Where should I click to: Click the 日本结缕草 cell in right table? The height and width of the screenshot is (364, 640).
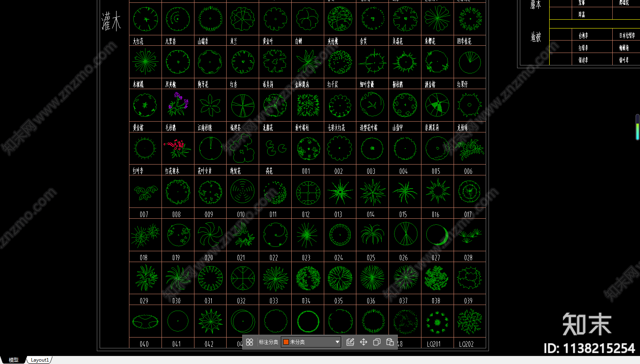627,36
